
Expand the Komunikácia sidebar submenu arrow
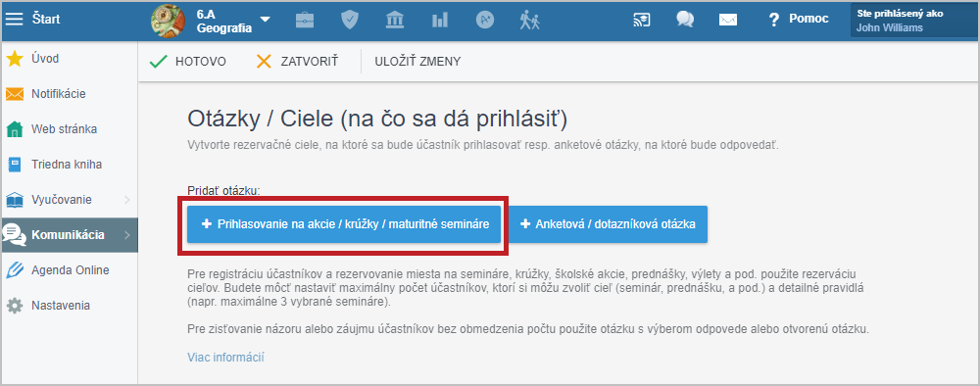click(126, 235)
